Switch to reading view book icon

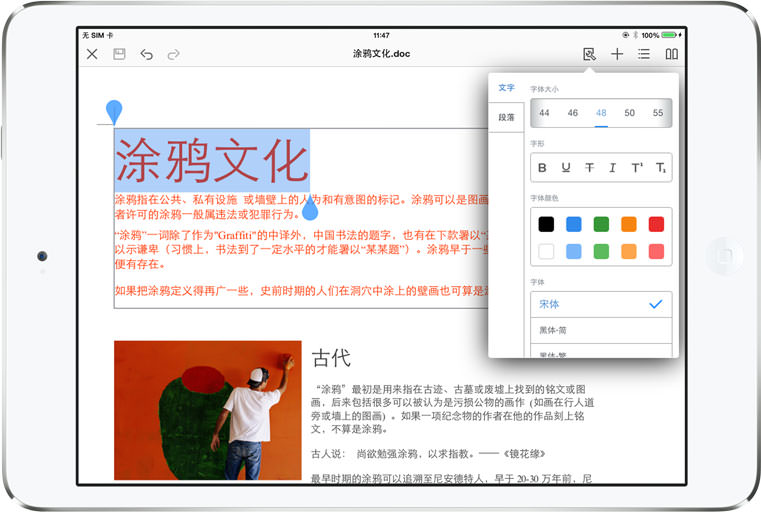click(x=672, y=54)
